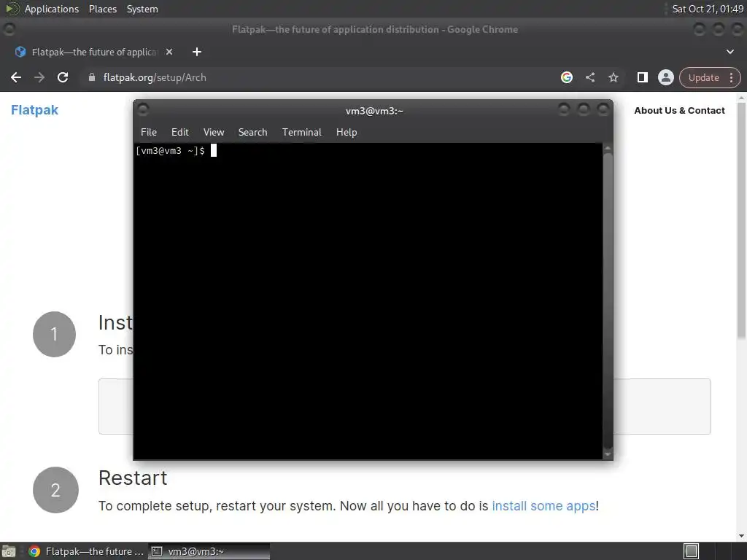Open the Flatpak home logo link
Viewport: 747px width, 560px height.
(x=34, y=110)
